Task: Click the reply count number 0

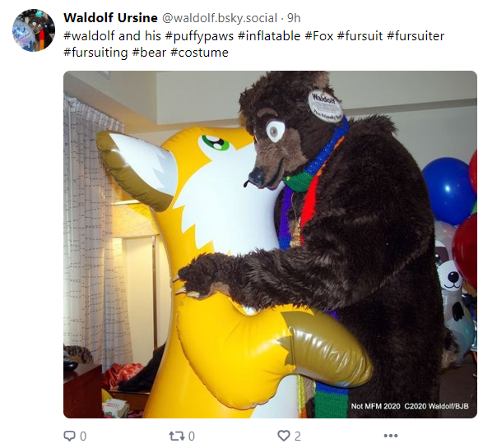Action: (x=83, y=436)
